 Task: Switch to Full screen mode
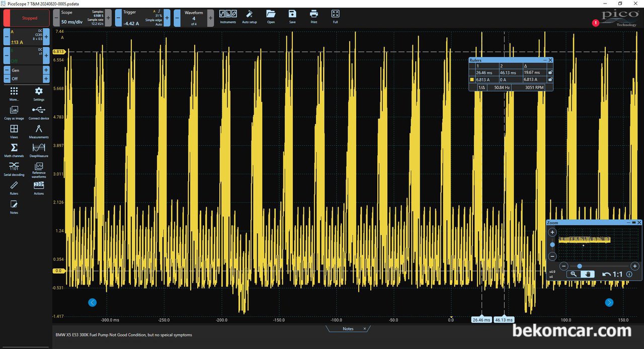coord(336,17)
